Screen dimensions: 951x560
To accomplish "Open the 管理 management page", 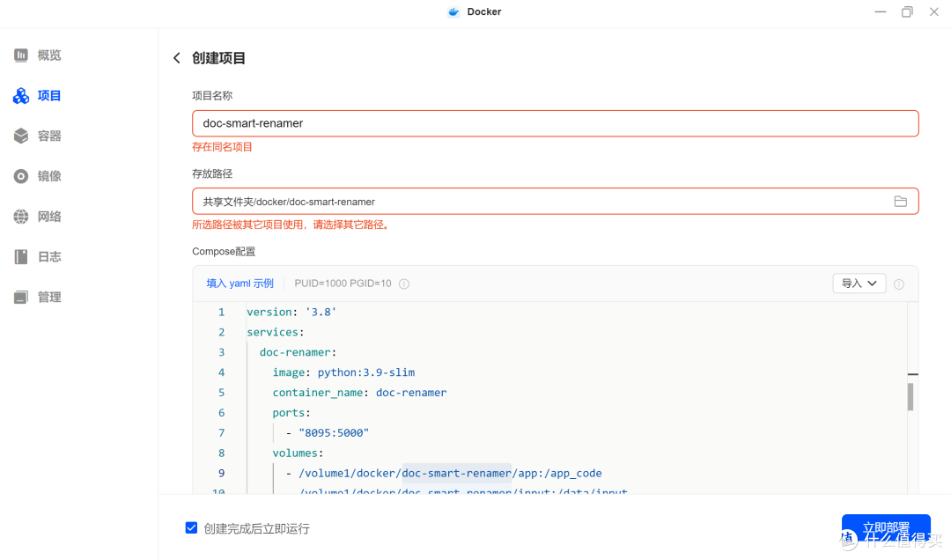I will coord(49,298).
